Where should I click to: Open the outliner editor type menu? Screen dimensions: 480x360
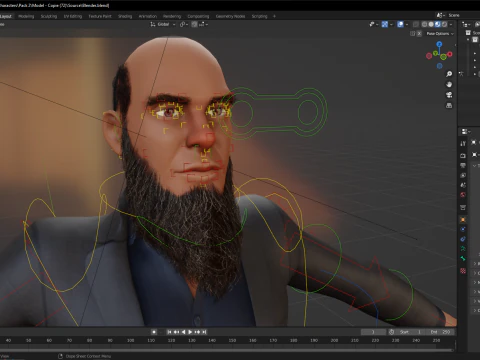click(x=466, y=24)
